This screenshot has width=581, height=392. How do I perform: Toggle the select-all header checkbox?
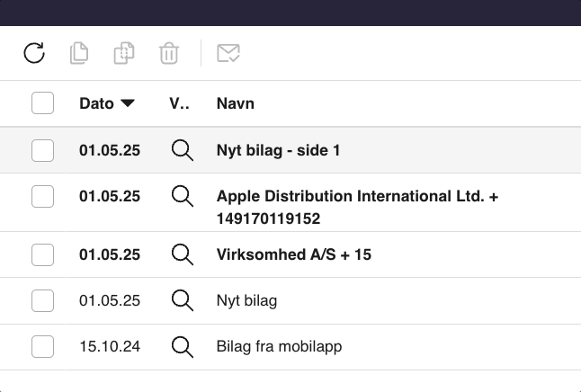pos(42,103)
